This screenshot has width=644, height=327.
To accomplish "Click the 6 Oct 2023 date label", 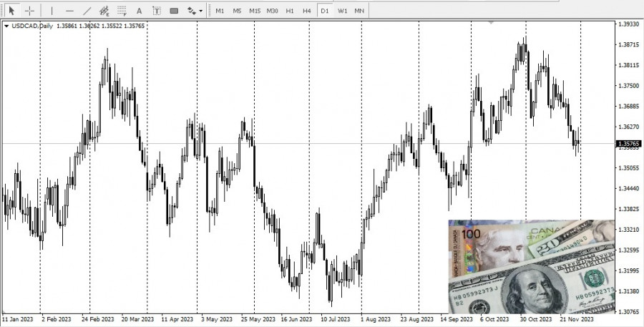I will click(494, 319).
